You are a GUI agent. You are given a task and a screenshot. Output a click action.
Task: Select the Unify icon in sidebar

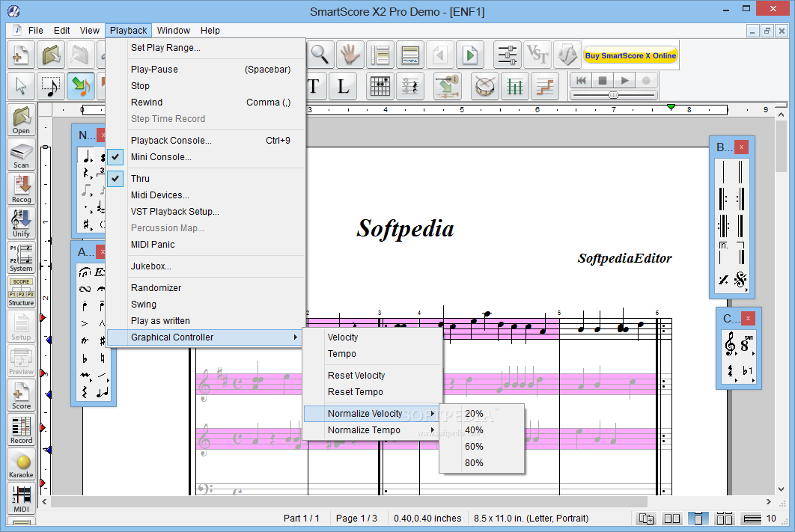pyautogui.click(x=21, y=224)
